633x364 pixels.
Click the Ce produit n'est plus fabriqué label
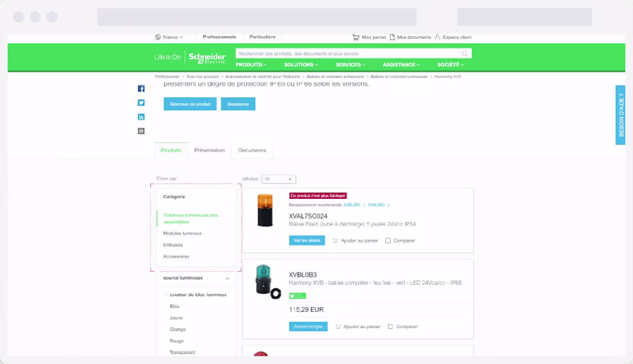point(318,196)
